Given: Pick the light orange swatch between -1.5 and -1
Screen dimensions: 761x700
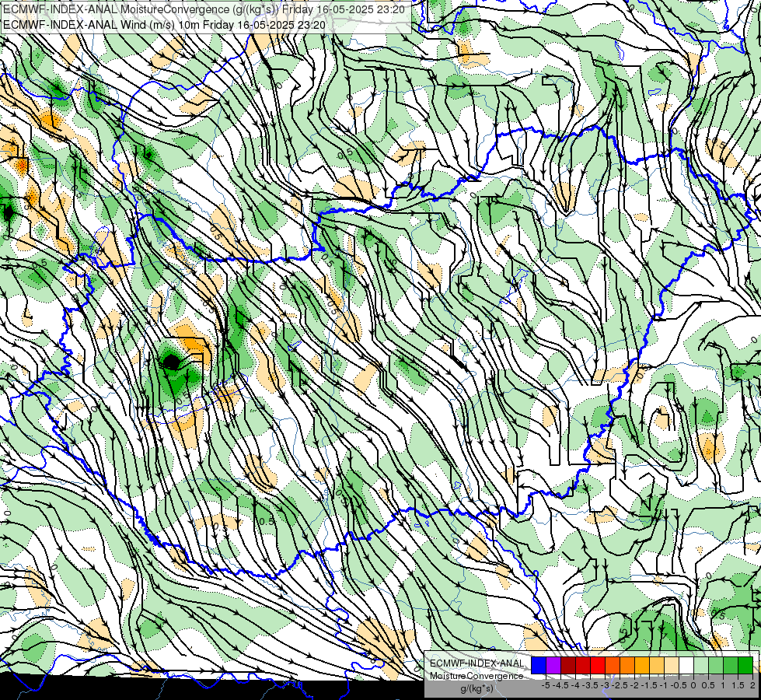Looking at the screenshot, I should (x=657, y=665).
